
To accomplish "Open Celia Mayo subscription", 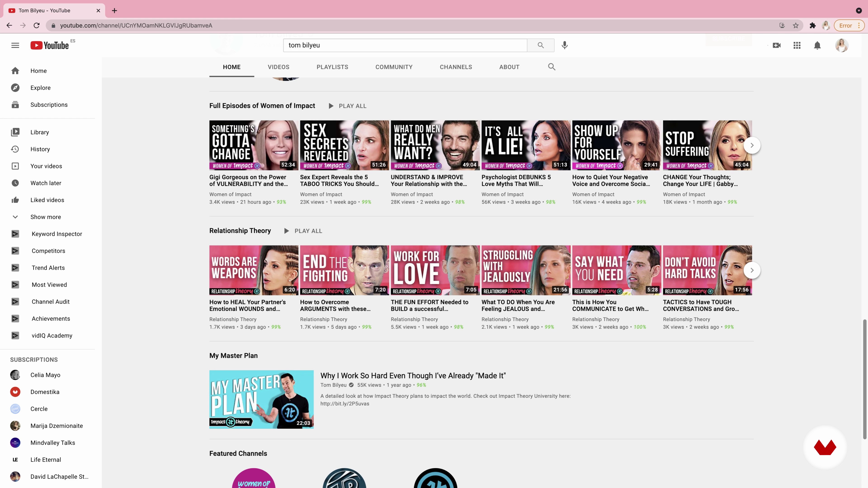I will point(47,375).
